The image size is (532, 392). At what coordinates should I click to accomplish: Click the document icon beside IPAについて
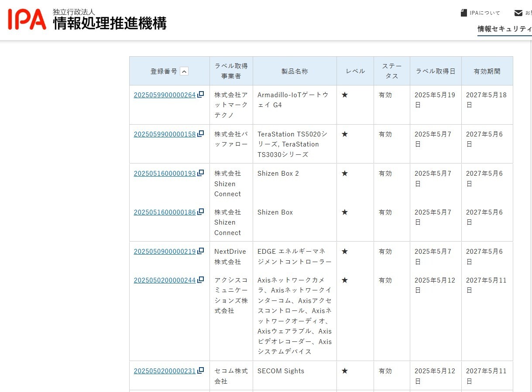(x=463, y=12)
